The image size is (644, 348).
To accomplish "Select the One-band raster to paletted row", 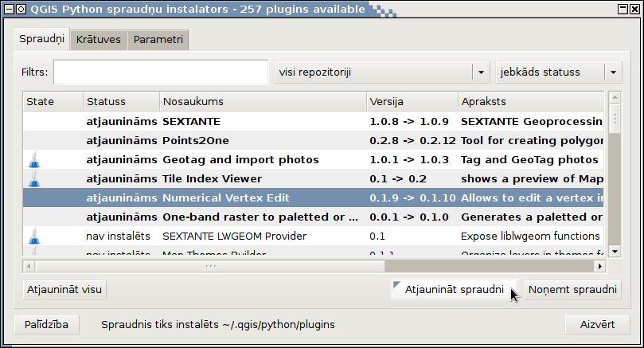I will pos(314,217).
